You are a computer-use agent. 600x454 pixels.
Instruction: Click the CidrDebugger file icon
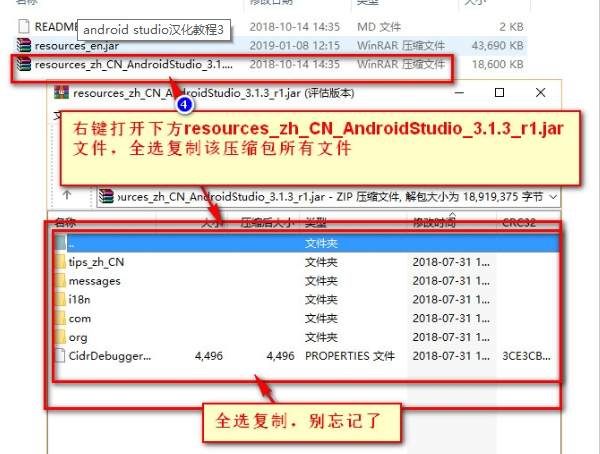tap(60, 356)
